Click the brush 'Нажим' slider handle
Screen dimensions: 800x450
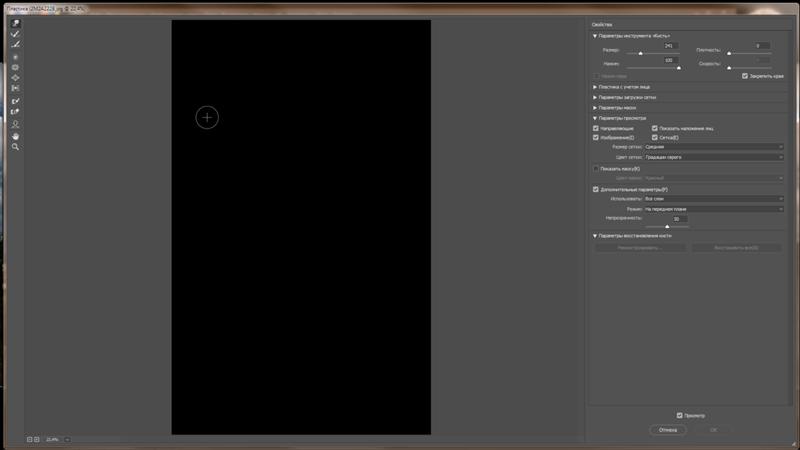679,68
